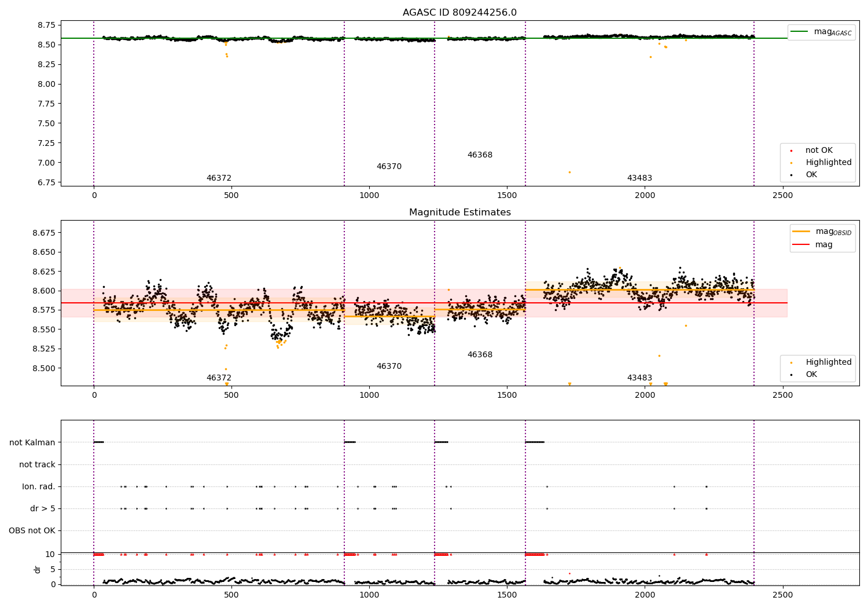Click the green line sample in mag AGASC legend
The image size is (868, 608).
(x=800, y=32)
